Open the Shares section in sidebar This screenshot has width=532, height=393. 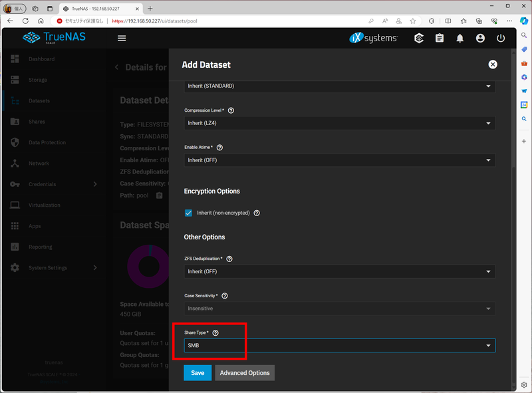tap(40, 121)
